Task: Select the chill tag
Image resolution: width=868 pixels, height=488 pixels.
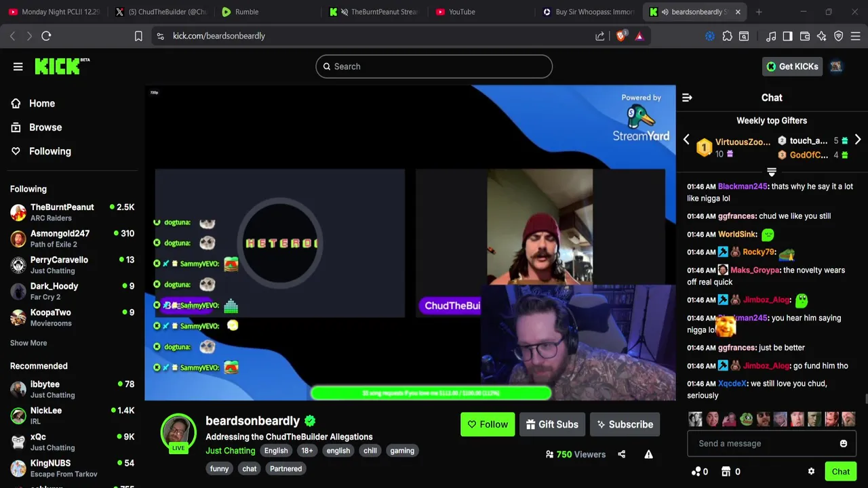Action: (x=370, y=451)
